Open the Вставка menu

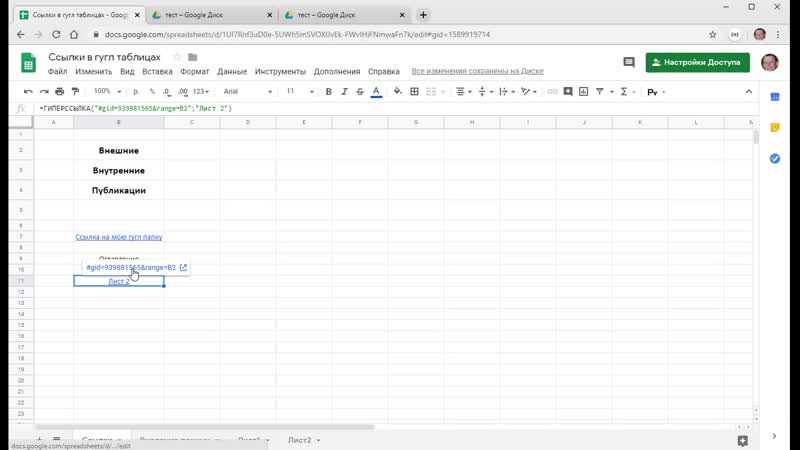(x=157, y=71)
